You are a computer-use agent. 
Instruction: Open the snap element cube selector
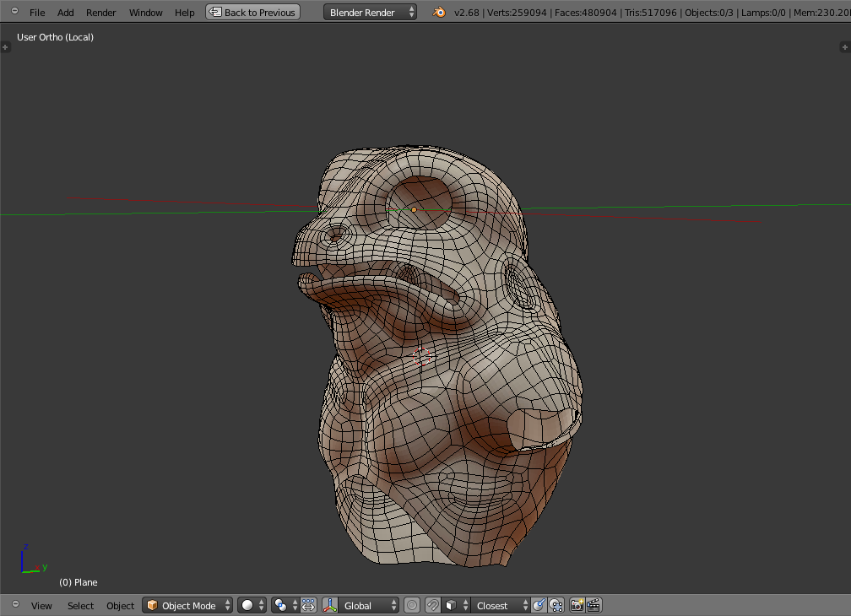(x=456, y=605)
